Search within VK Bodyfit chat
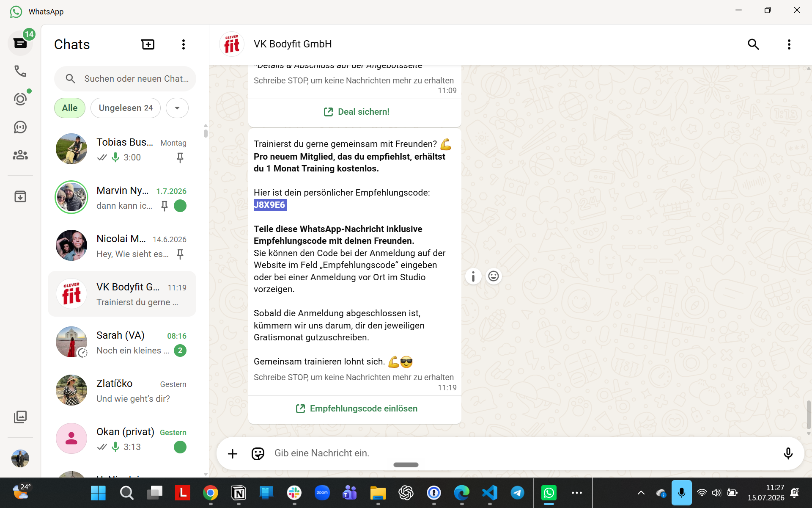This screenshot has height=508, width=812. 753,44
